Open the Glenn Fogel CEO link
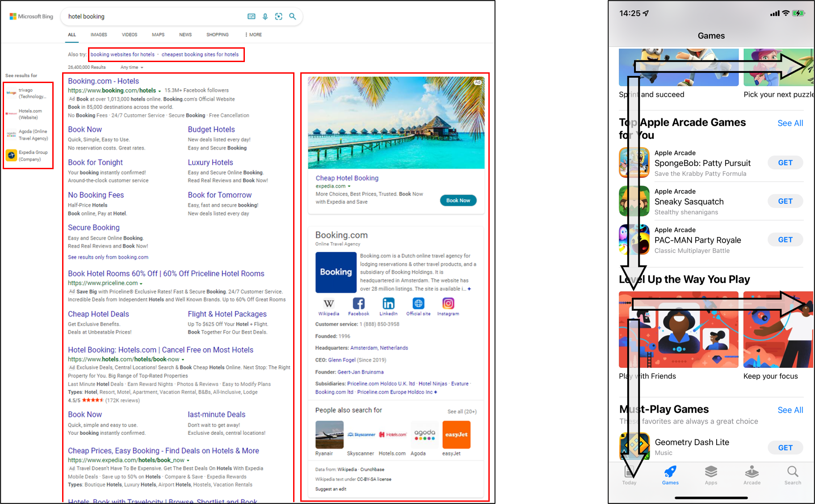 coord(342,360)
